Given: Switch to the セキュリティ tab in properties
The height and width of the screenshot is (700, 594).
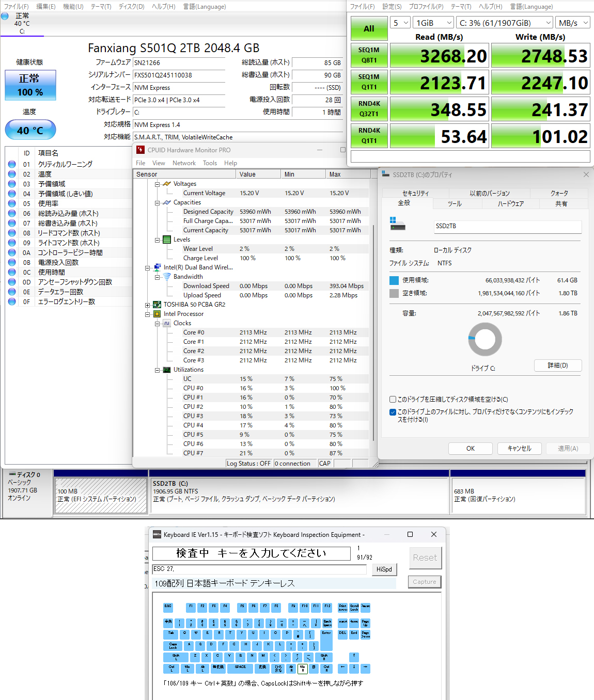Looking at the screenshot, I should [416, 193].
